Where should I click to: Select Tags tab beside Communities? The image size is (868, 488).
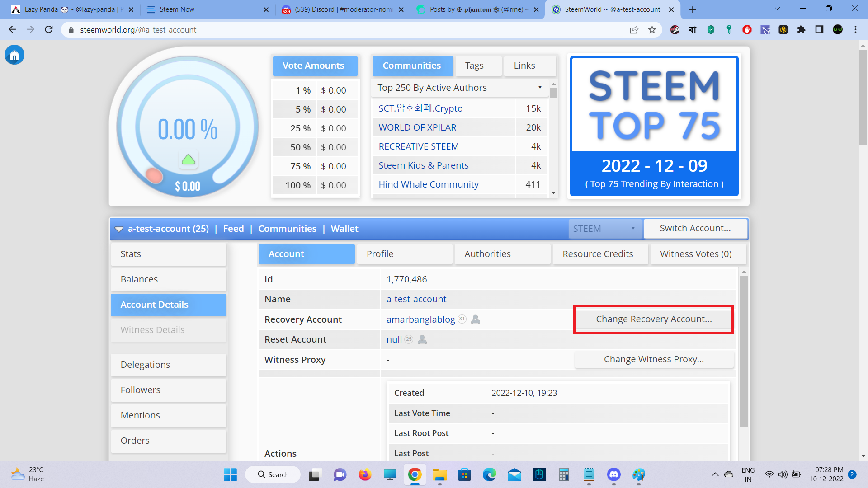click(x=474, y=66)
